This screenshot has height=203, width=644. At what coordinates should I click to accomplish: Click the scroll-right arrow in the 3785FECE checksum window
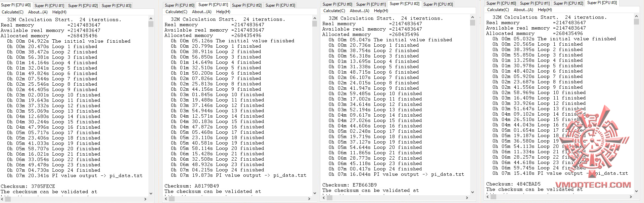[x=145, y=199]
